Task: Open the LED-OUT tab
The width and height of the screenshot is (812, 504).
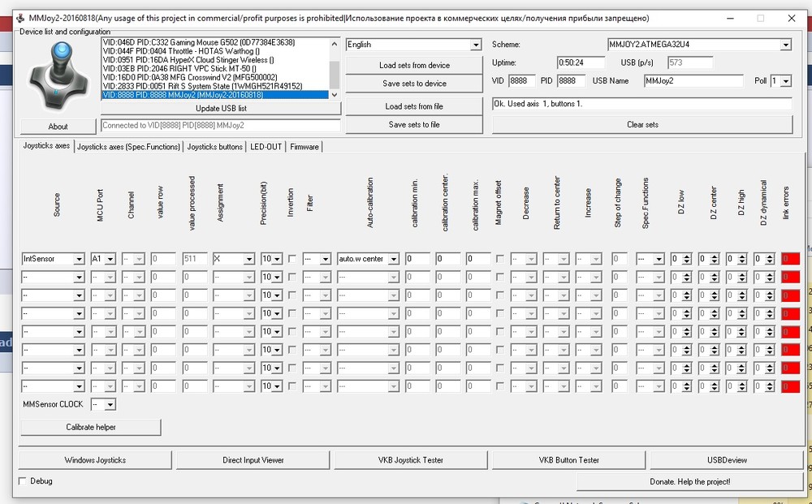Action: point(266,147)
